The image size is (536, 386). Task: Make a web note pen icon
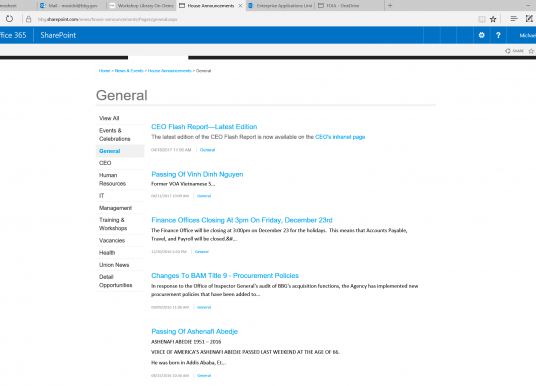[529, 19]
